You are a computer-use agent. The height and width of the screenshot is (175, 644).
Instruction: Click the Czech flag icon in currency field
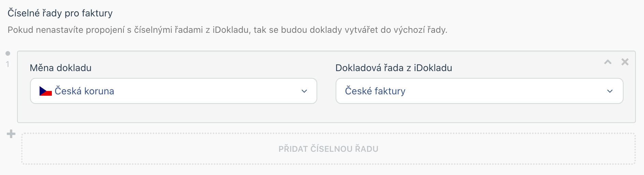pos(45,91)
